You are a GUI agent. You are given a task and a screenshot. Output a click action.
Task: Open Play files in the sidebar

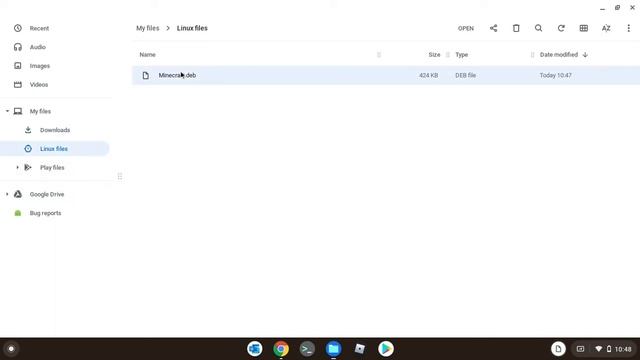(52, 168)
